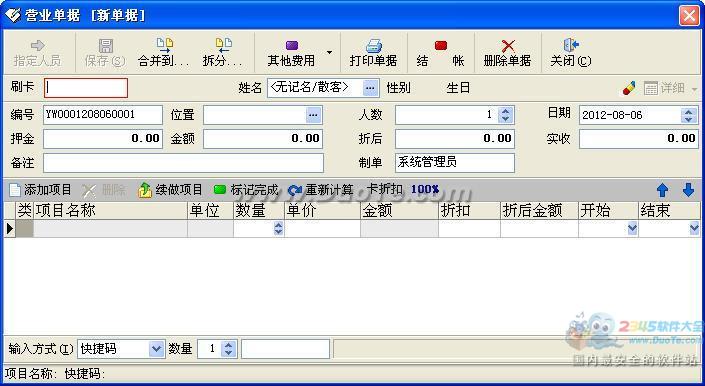The width and height of the screenshot is (705, 386).
Task: Move item up with blue up arrow
Action: 662,190
